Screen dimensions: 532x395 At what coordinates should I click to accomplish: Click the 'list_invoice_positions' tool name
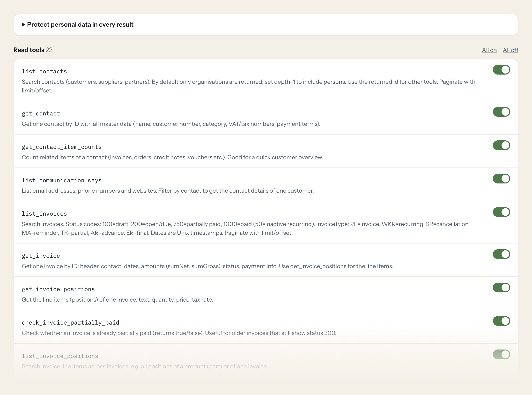pyautogui.click(x=60, y=356)
